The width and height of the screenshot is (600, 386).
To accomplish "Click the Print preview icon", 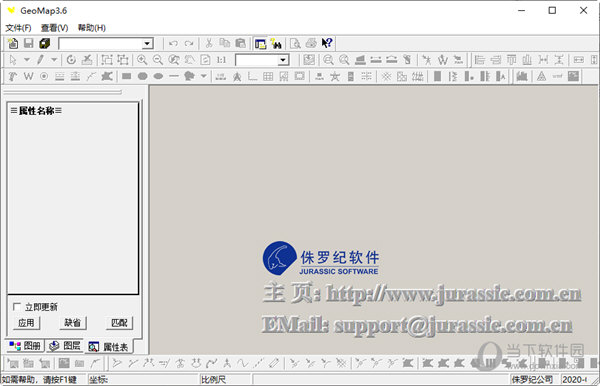I will (295, 44).
